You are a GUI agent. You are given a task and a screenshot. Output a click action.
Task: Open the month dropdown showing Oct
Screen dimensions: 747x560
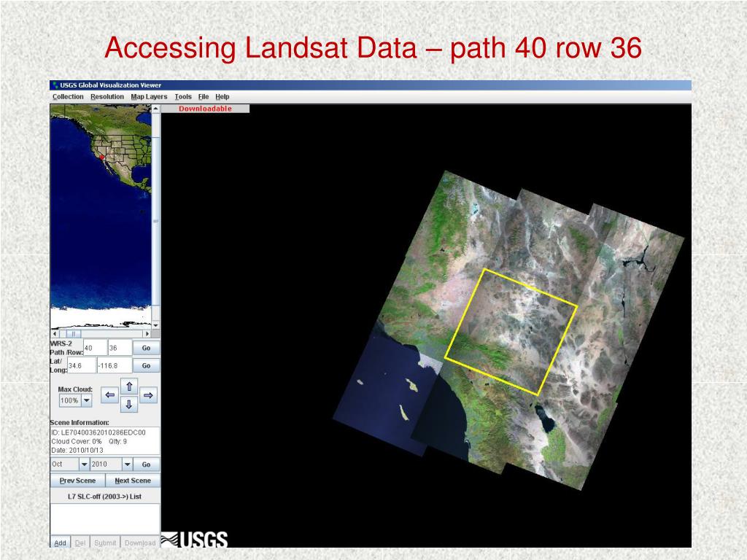click(84, 464)
